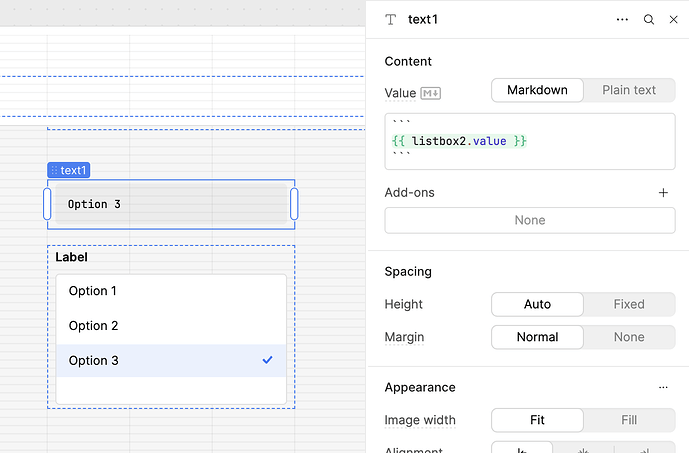689x453 pixels.
Task: Click the Option 3 text in text1 component
Action: [x=94, y=204]
